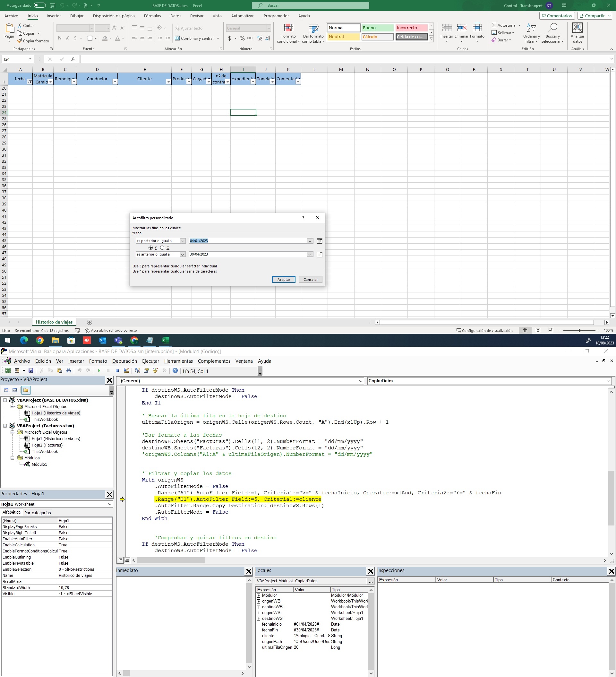Viewport: 616px width, 677px height.
Task: Open Excel from Windows taskbar
Action: [x=165, y=341]
